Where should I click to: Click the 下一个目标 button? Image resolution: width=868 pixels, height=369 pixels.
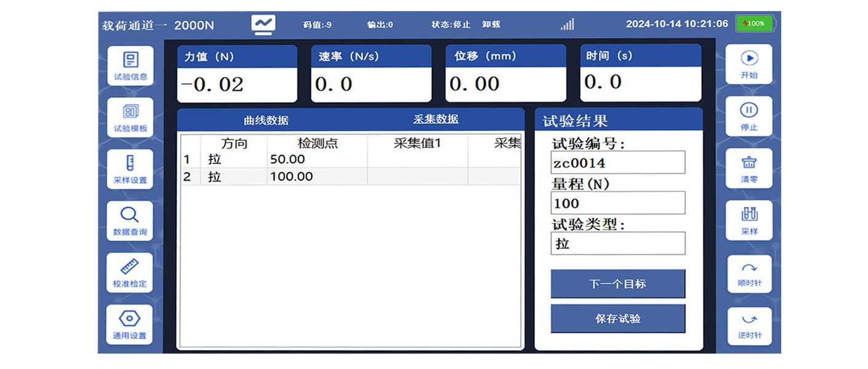(x=618, y=284)
